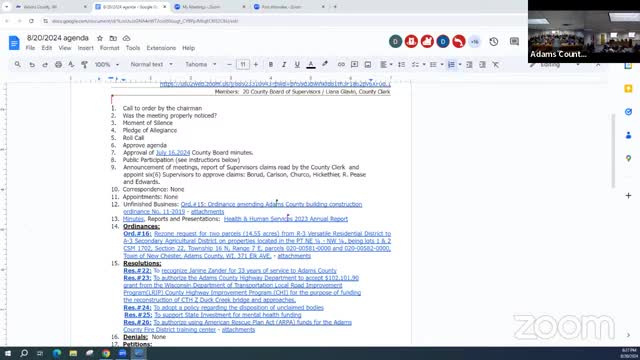
Task: Click the print icon in toolbar
Action: click(58, 64)
